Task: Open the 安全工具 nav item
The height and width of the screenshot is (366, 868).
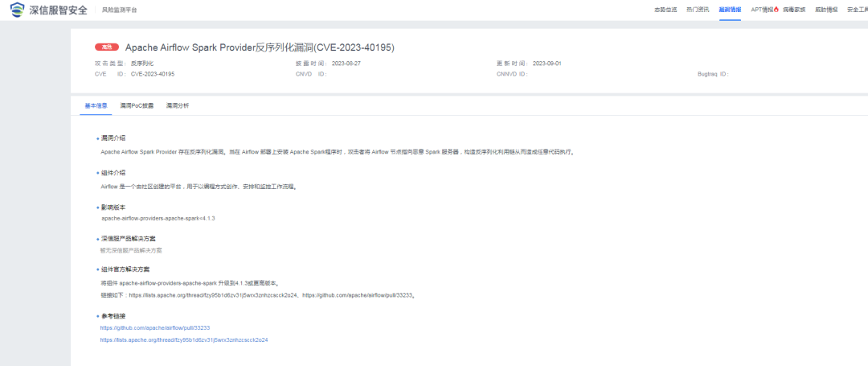Action: coord(858,10)
